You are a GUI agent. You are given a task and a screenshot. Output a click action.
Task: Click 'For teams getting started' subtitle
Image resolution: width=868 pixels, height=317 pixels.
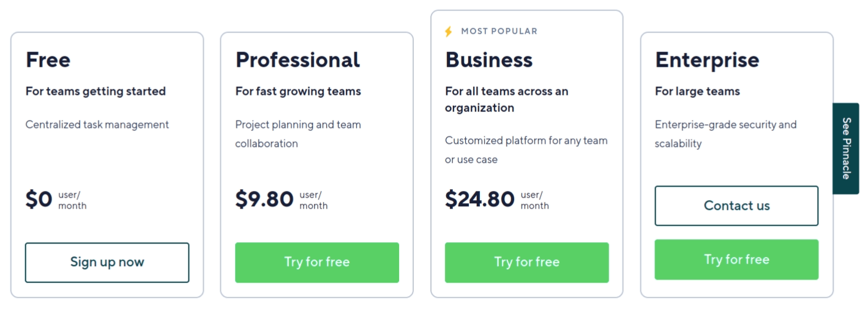(95, 91)
